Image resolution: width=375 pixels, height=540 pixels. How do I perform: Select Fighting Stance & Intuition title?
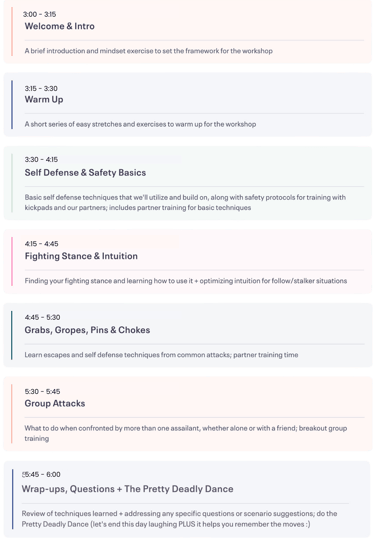click(81, 256)
